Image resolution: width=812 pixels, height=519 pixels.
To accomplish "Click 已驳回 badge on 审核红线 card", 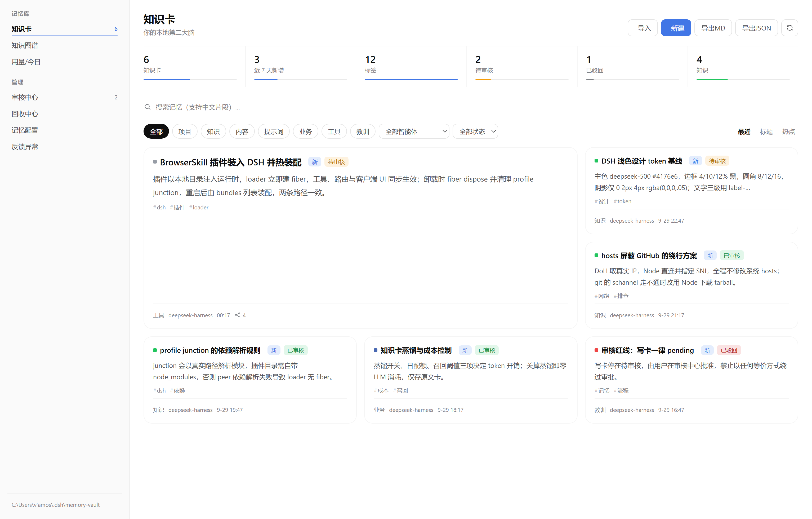I will 729,350.
